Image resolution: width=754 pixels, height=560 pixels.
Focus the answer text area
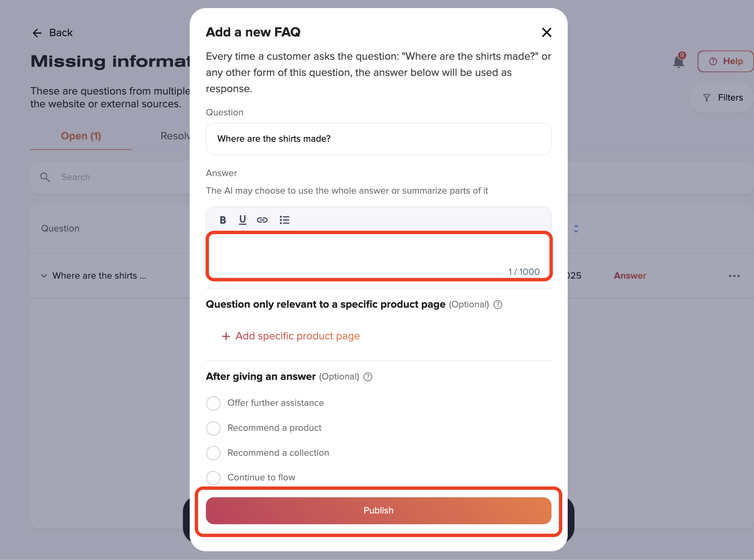(379, 256)
